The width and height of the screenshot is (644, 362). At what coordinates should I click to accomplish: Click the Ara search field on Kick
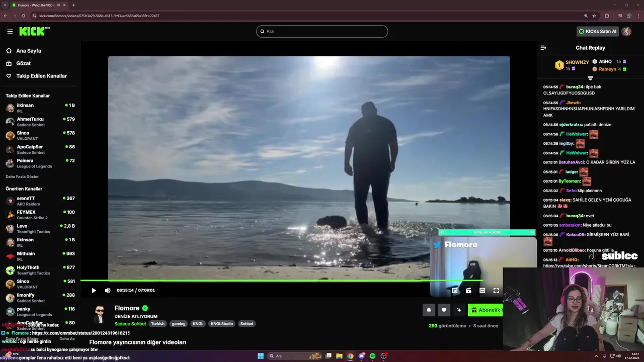(322, 31)
